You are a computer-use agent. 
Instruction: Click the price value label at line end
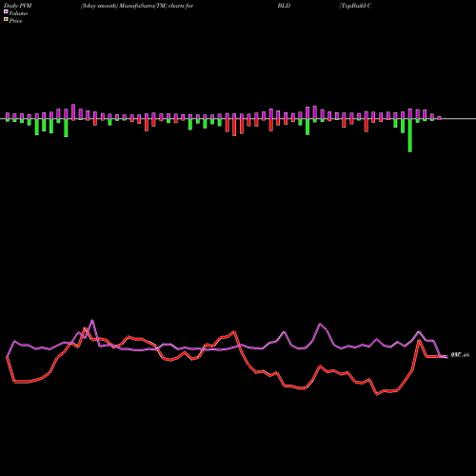pyautogui.click(x=460, y=355)
